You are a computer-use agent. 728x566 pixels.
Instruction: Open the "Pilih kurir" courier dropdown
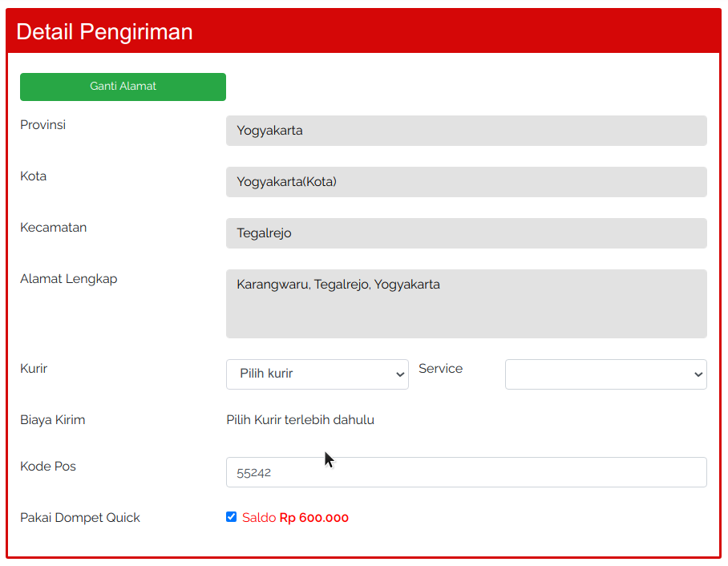(x=317, y=374)
